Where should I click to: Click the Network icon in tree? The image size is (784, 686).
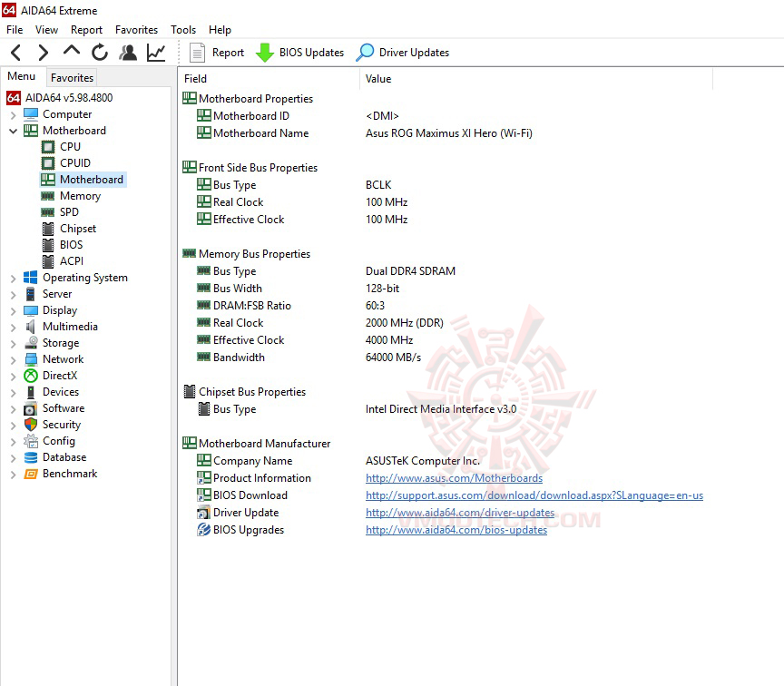31,359
